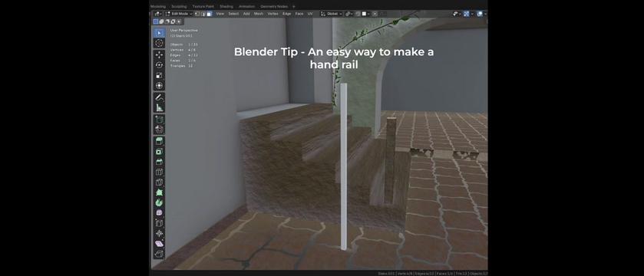Open the Edge menu
Image resolution: width=644 pixels, height=276 pixels.
pyautogui.click(x=286, y=14)
